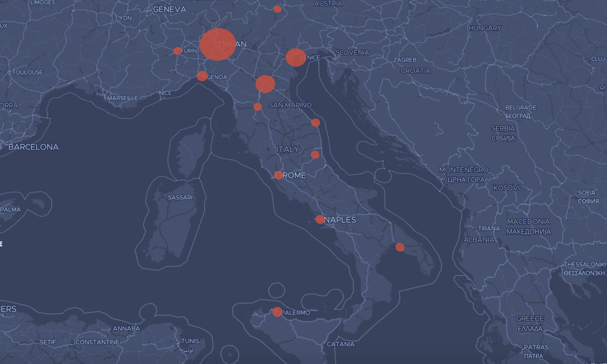Select the red marker at Naples
Image resolution: width=607 pixels, height=364 pixels.
tap(320, 219)
